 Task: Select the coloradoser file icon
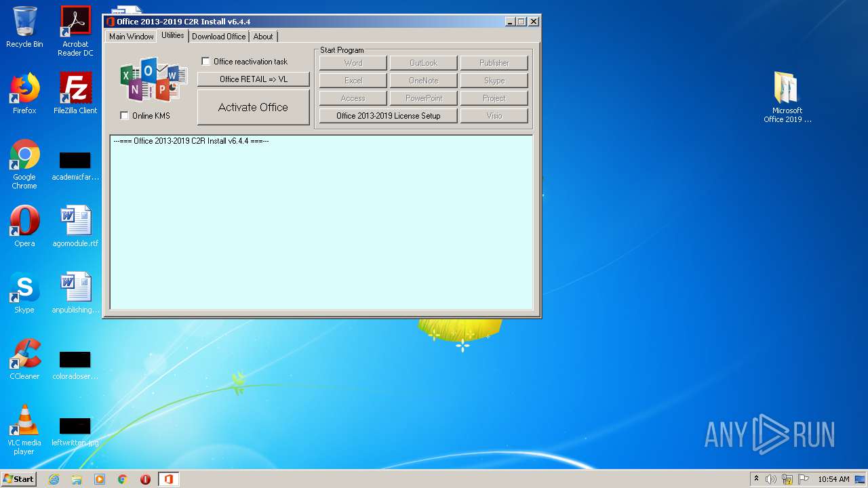click(x=75, y=366)
